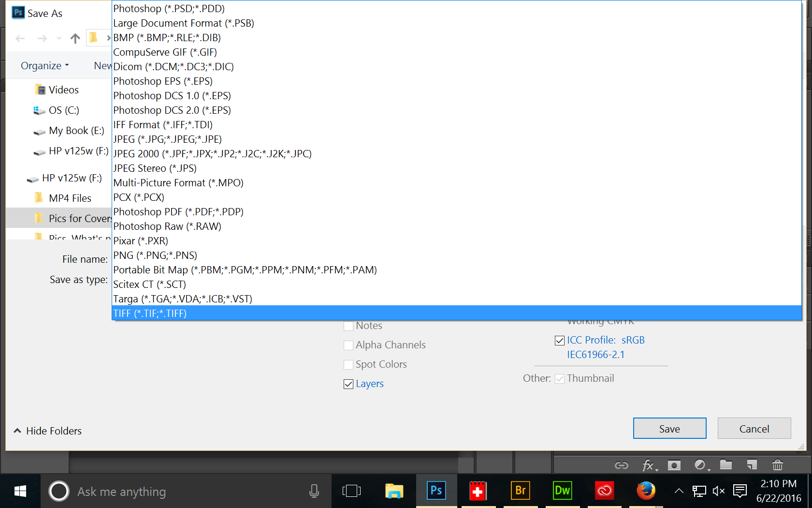The height and width of the screenshot is (508, 812).
Task: Switch to Photoshop taskbar icon
Action: [x=436, y=492]
